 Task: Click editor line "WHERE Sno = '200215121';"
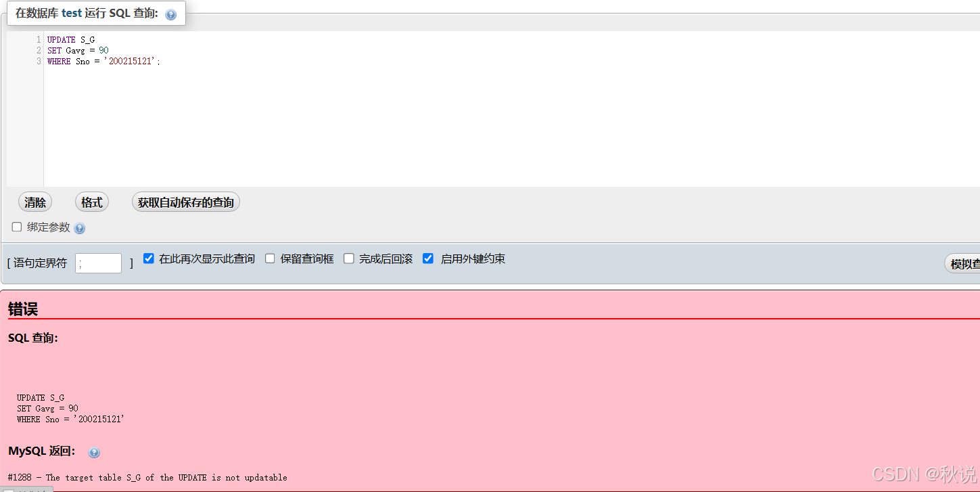[104, 62]
